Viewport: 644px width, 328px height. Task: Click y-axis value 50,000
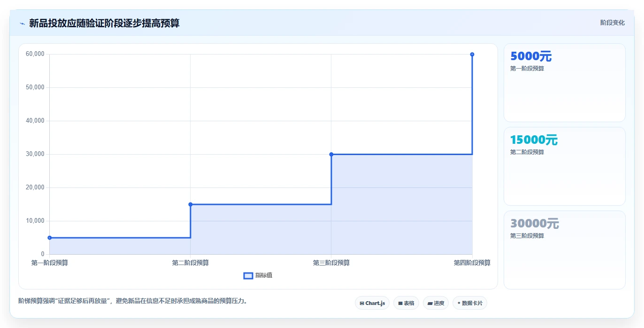pos(35,87)
